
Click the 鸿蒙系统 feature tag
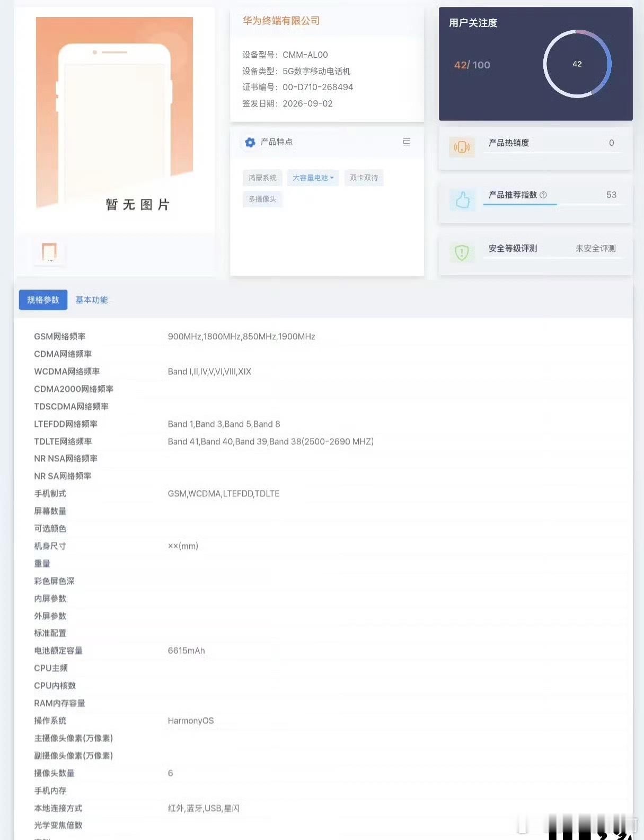pyautogui.click(x=262, y=178)
